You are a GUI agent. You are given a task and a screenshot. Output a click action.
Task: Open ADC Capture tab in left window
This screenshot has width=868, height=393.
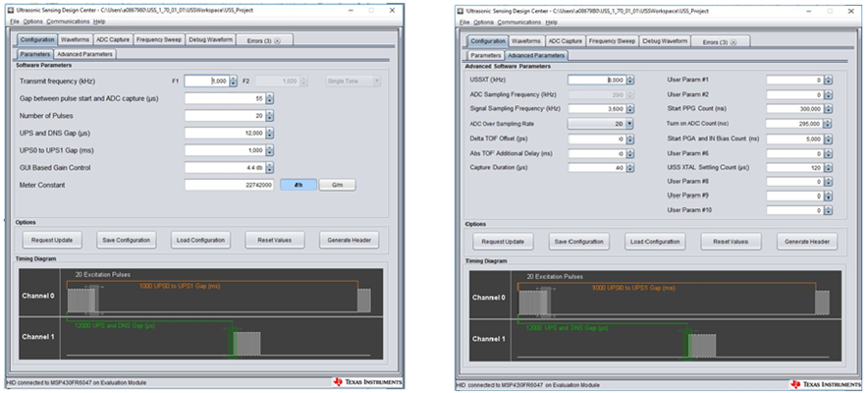point(113,40)
